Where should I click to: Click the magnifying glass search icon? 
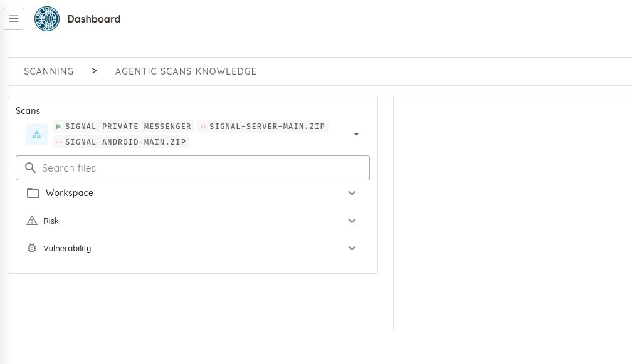point(30,167)
